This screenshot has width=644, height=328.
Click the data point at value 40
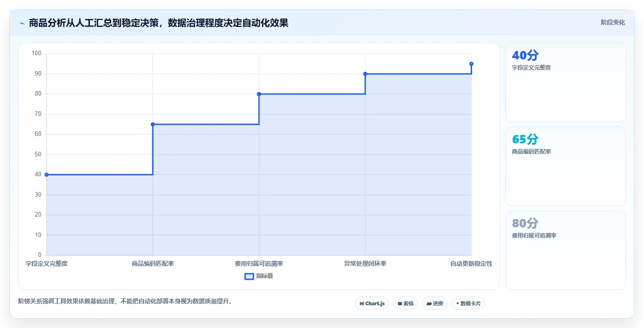[46, 174]
